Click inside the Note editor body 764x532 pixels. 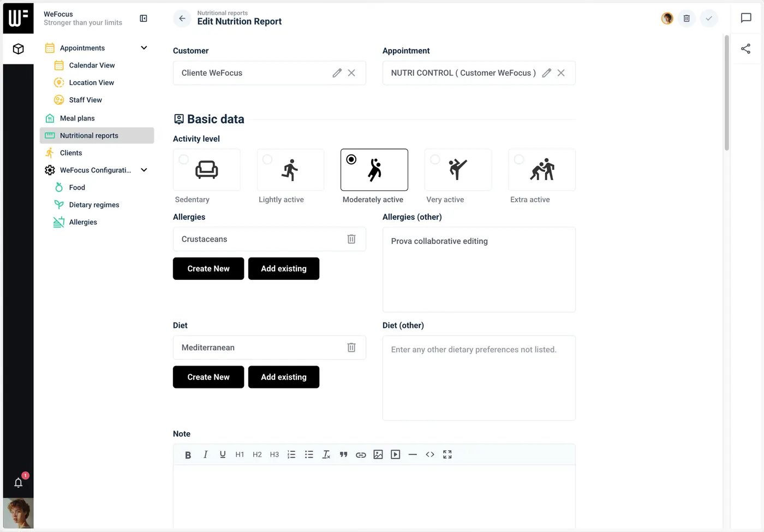click(x=374, y=497)
